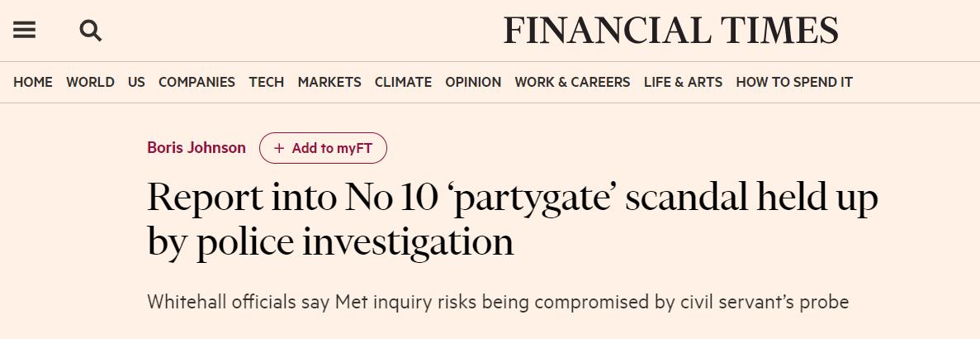Image resolution: width=980 pixels, height=339 pixels.
Task: Open the hamburger navigation menu
Action: point(25,31)
